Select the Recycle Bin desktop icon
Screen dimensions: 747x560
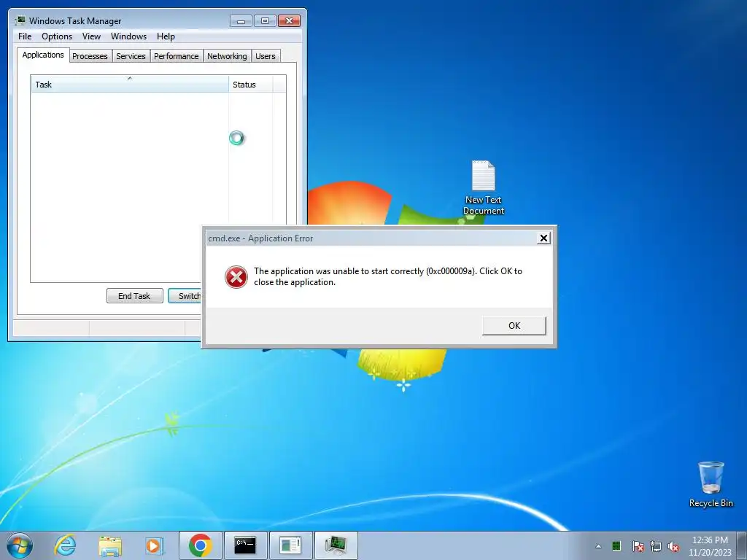[711, 484]
